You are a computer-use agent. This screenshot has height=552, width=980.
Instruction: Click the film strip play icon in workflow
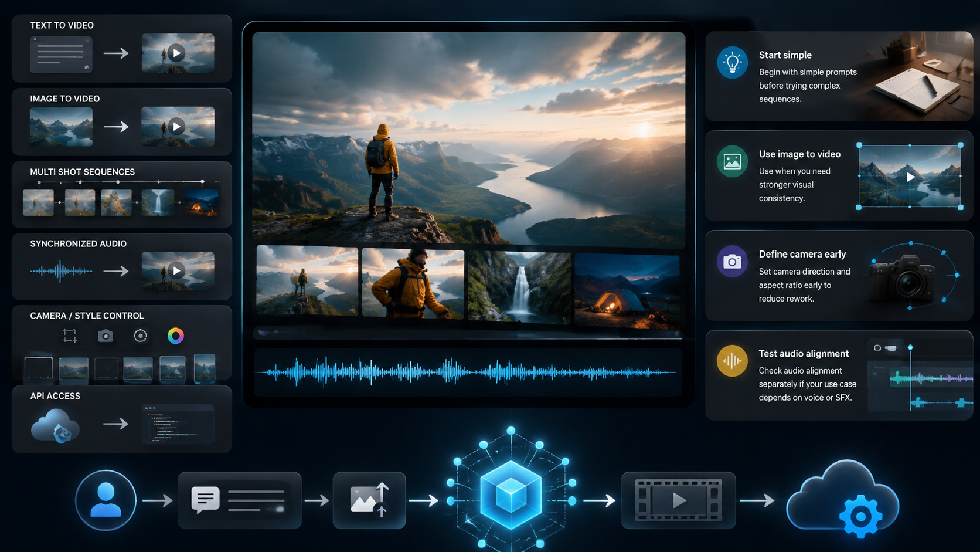pyautogui.click(x=679, y=500)
